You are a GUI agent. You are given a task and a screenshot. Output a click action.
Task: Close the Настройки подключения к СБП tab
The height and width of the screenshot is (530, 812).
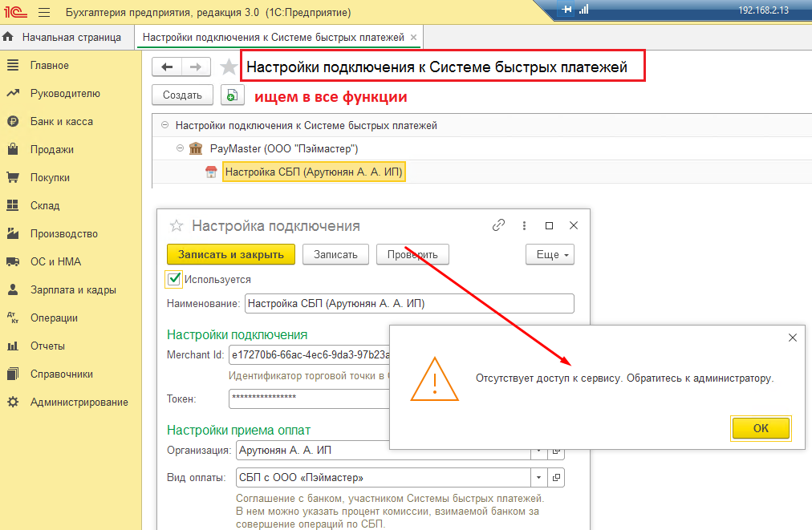click(413, 37)
